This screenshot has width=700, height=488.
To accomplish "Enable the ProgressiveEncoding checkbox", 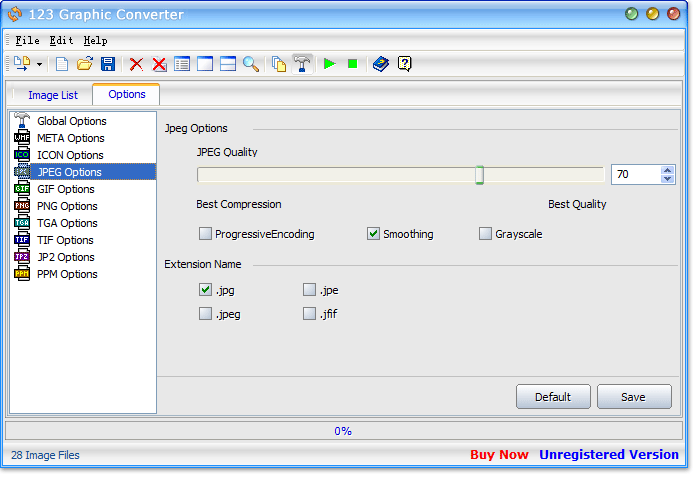I will tap(205, 234).
